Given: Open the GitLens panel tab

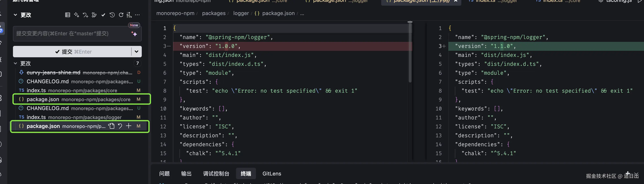Looking at the screenshot, I should click(x=272, y=173).
